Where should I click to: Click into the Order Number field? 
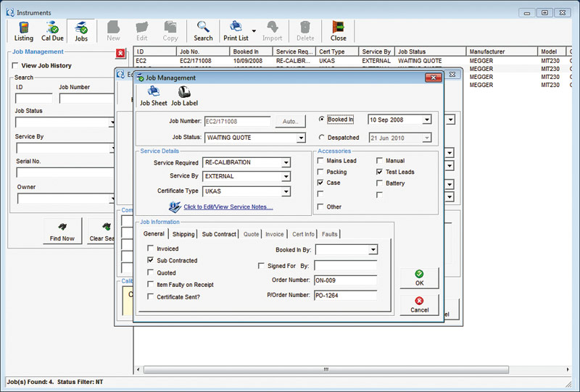(x=345, y=280)
